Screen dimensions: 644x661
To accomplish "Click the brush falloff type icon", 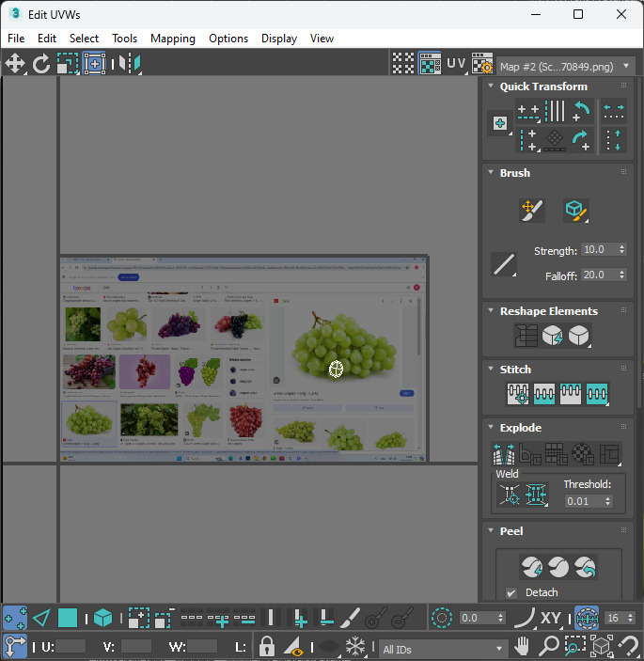I will click(x=504, y=265).
